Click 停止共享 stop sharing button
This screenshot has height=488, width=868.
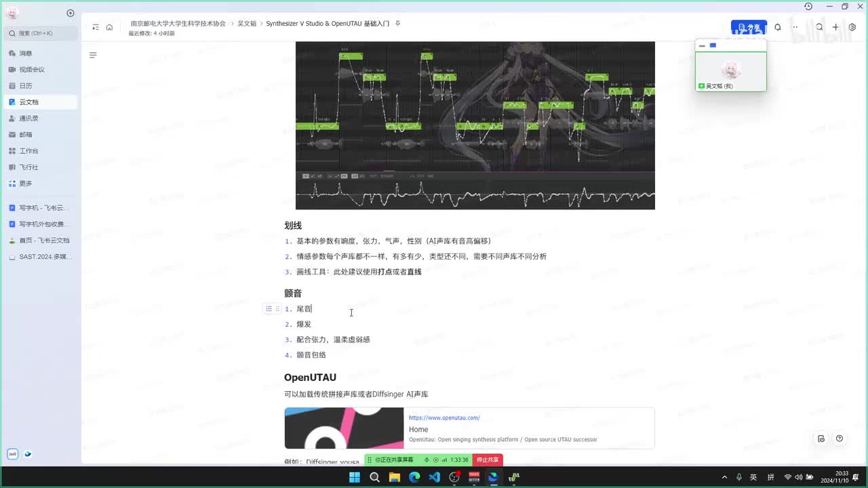pyautogui.click(x=488, y=460)
